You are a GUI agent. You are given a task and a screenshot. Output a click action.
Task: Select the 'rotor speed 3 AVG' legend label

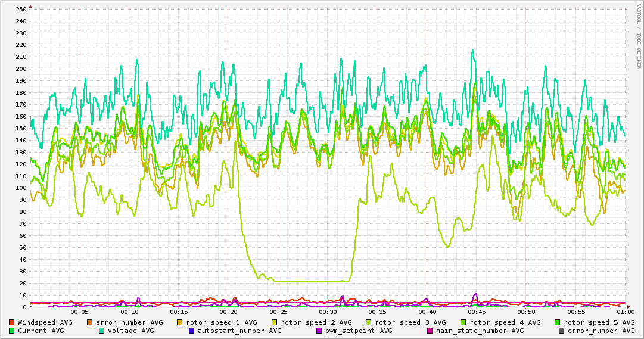(410, 322)
